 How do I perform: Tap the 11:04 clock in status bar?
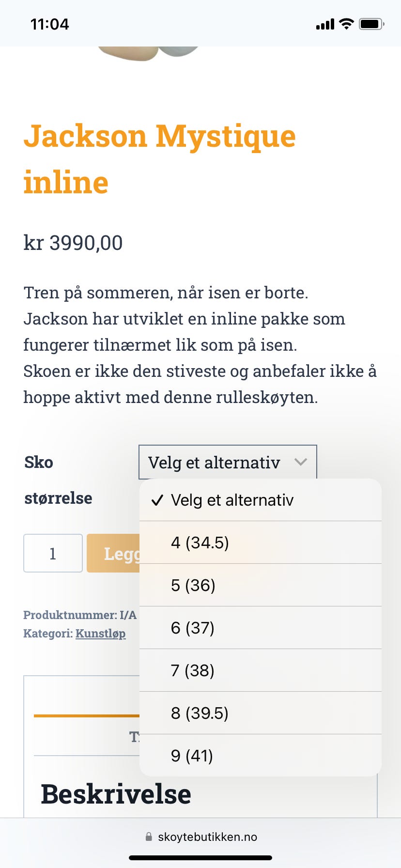(49, 24)
